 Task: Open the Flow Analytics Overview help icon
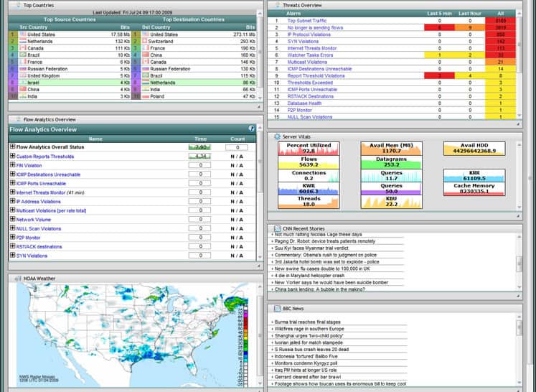click(252, 129)
